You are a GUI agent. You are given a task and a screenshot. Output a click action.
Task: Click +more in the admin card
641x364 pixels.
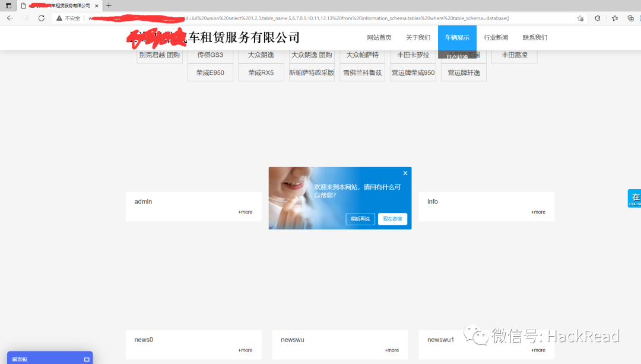245,212
